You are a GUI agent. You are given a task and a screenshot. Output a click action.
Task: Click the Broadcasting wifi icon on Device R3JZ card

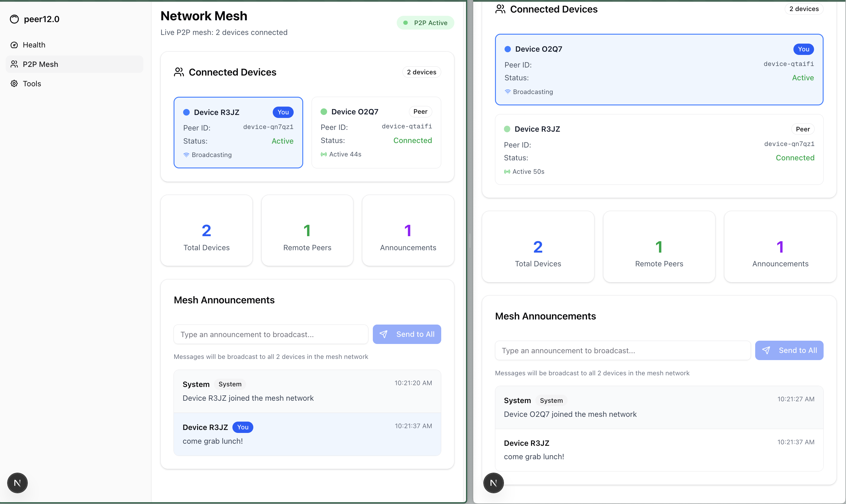tap(186, 155)
